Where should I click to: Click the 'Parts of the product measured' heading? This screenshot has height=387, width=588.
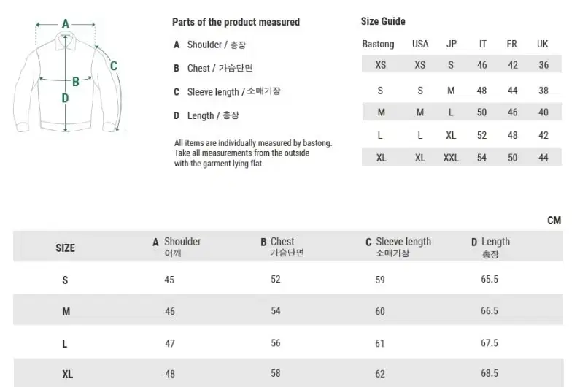coord(236,22)
